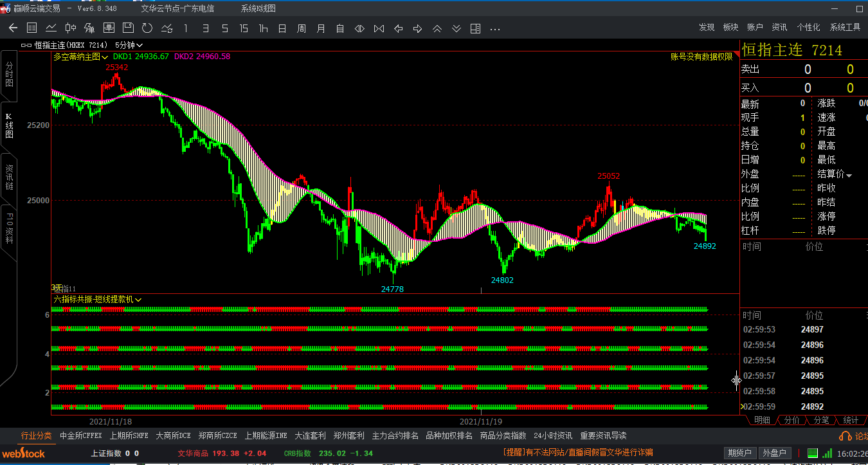Open the quote list view icon
The width and height of the screenshot is (868, 465).
pyautogui.click(x=32, y=28)
